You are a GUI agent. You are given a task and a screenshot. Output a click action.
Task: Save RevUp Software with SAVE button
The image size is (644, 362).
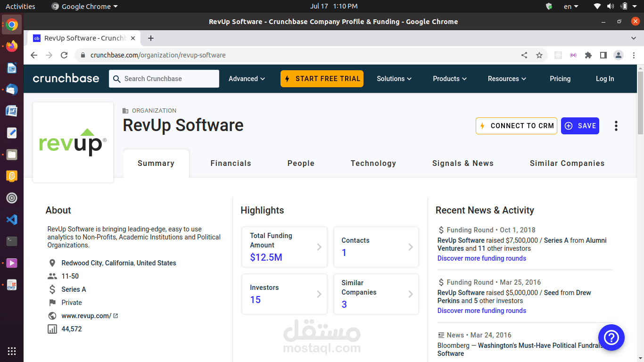(580, 126)
